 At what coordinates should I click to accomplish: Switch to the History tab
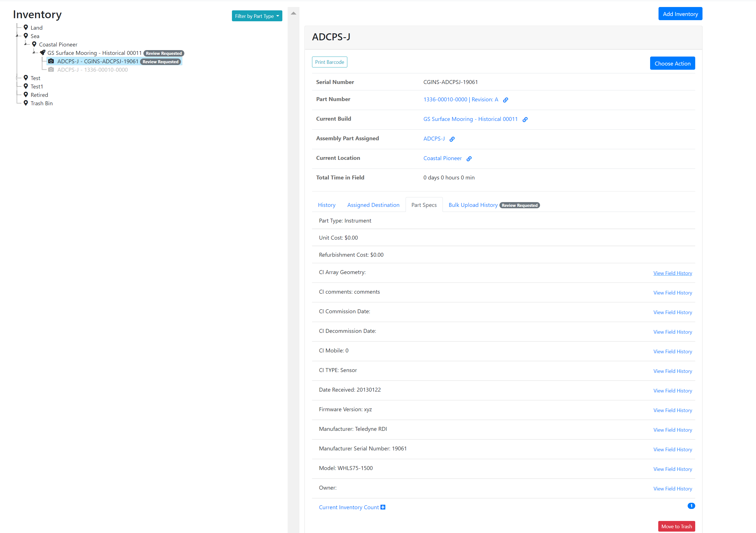tap(327, 205)
